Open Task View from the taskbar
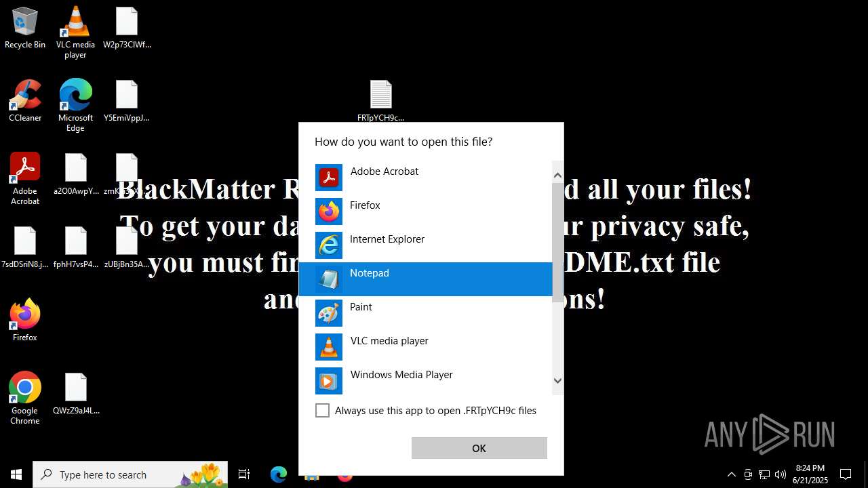 [244, 474]
